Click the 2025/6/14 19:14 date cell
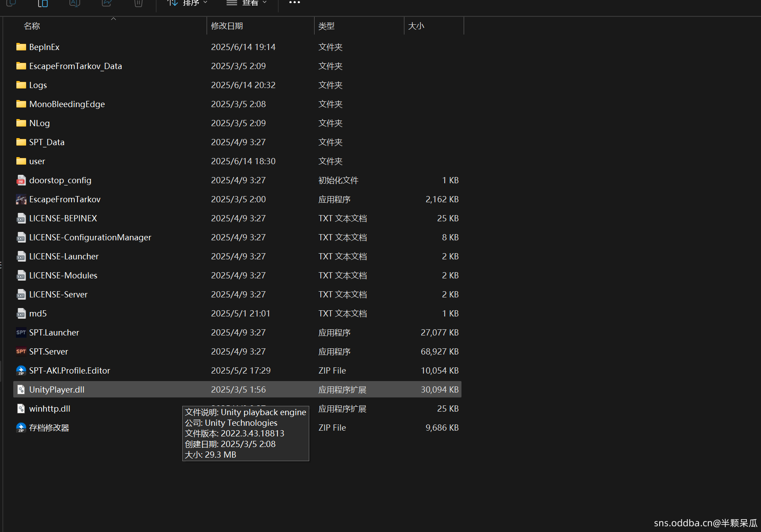The width and height of the screenshot is (761, 532). pyautogui.click(x=243, y=47)
